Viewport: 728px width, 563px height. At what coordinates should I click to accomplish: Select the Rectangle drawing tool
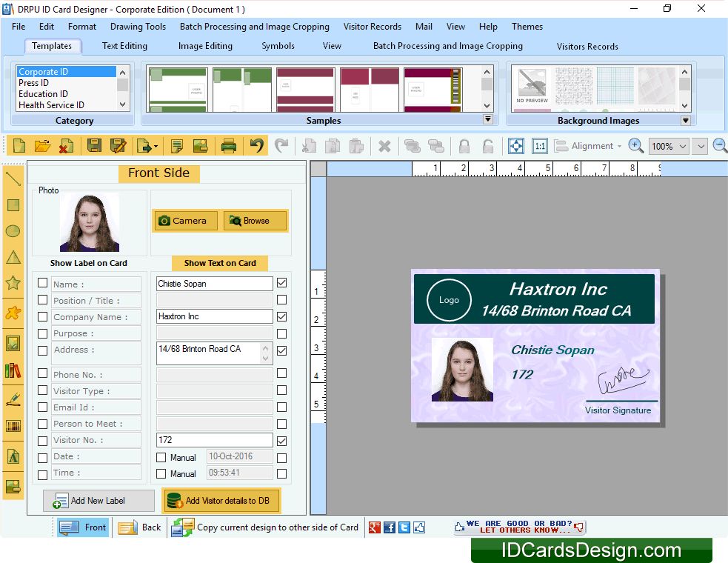(13, 205)
